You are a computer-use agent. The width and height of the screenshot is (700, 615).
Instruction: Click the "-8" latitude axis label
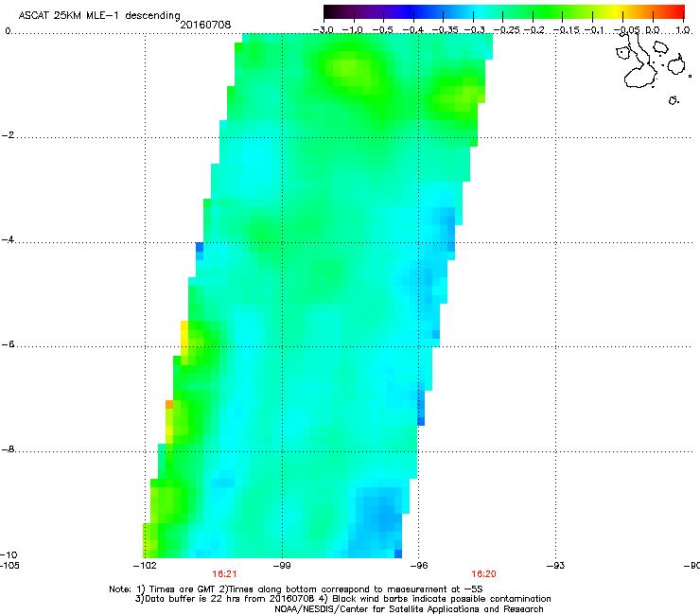(8, 448)
